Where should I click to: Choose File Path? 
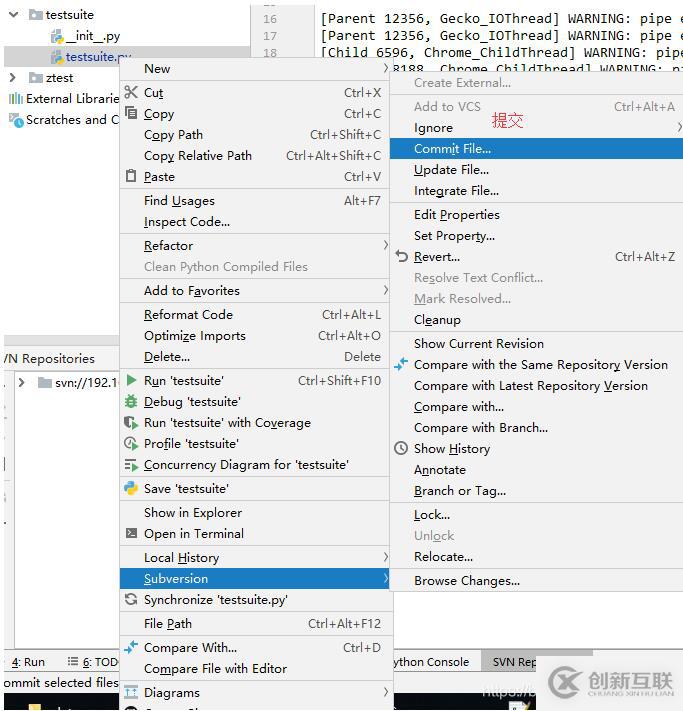[255, 623]
